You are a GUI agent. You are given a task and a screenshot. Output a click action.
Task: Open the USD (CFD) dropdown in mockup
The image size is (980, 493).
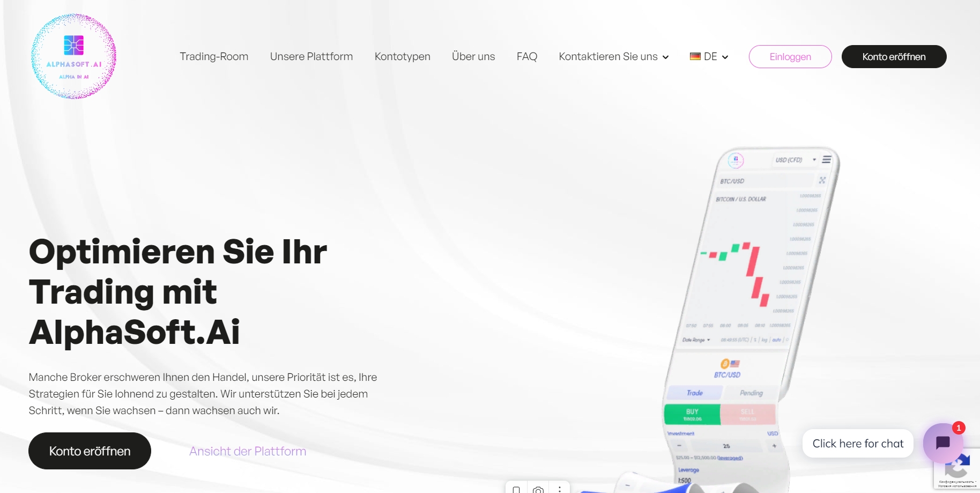(795, 160)
